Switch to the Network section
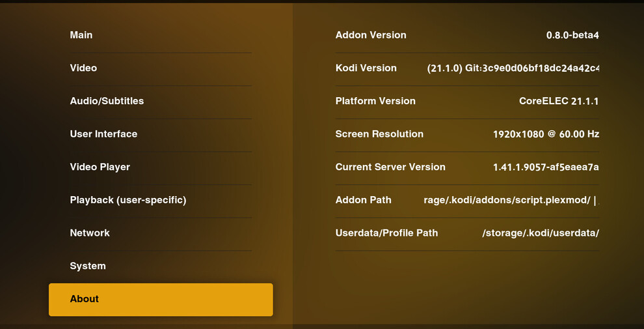 (90, 233)
